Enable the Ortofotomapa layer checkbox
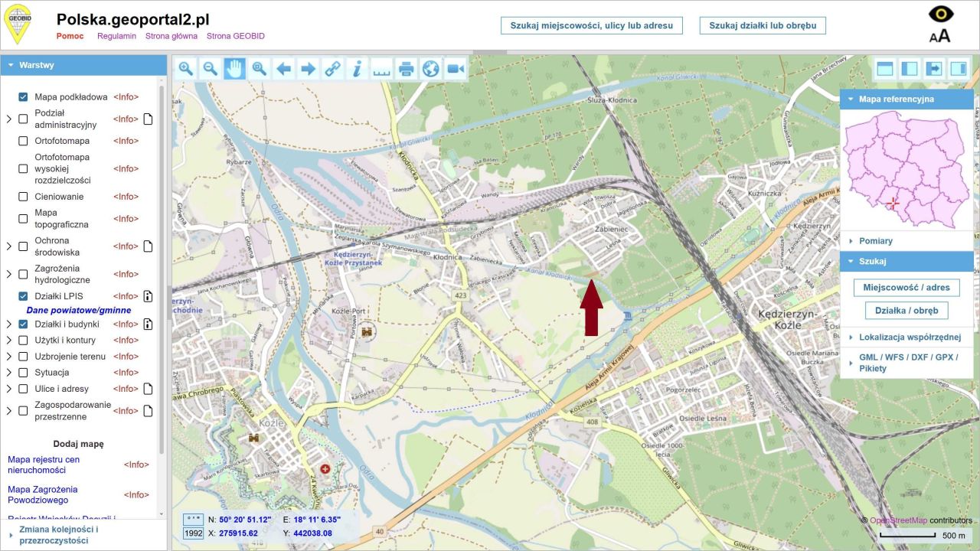 click(x=23, y=141)
